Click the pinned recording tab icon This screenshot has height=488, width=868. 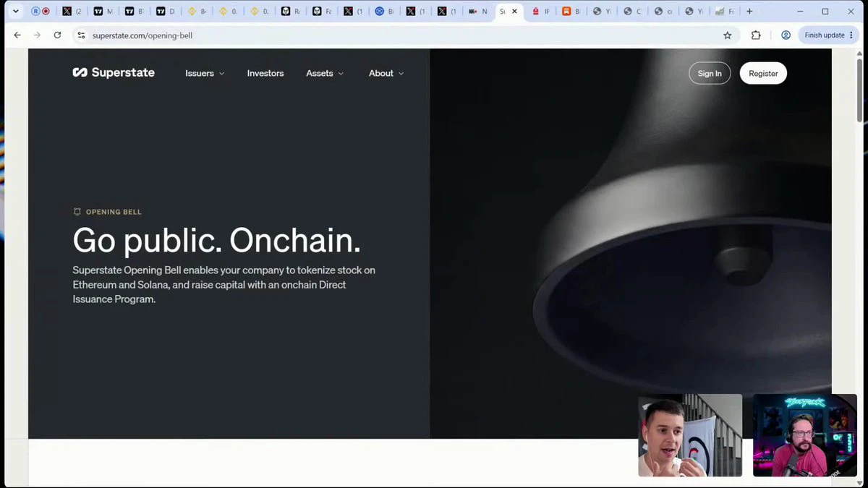pyautogui.click(x=41, y=12)
